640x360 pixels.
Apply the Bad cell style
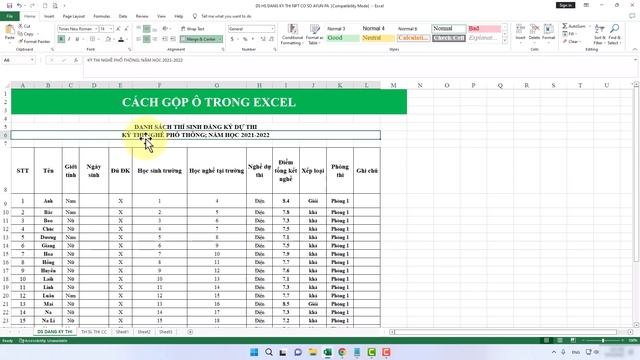[484, 29]
